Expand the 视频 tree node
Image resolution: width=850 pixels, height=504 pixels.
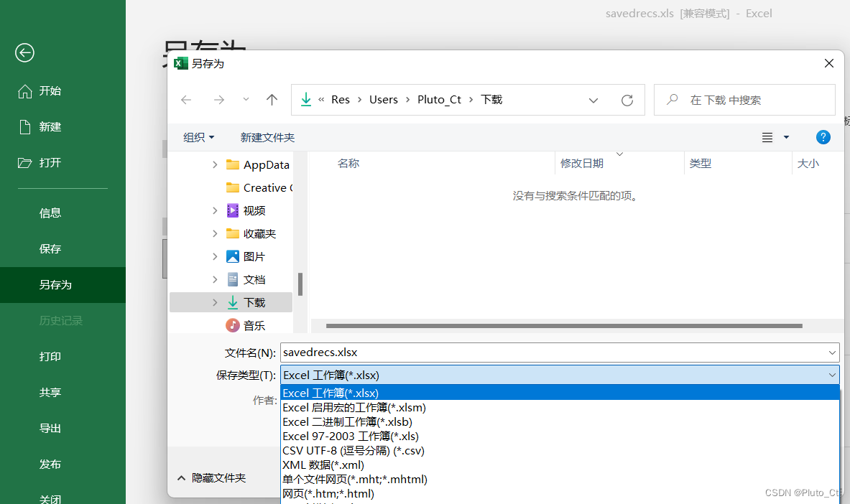(x=215, y=210)
